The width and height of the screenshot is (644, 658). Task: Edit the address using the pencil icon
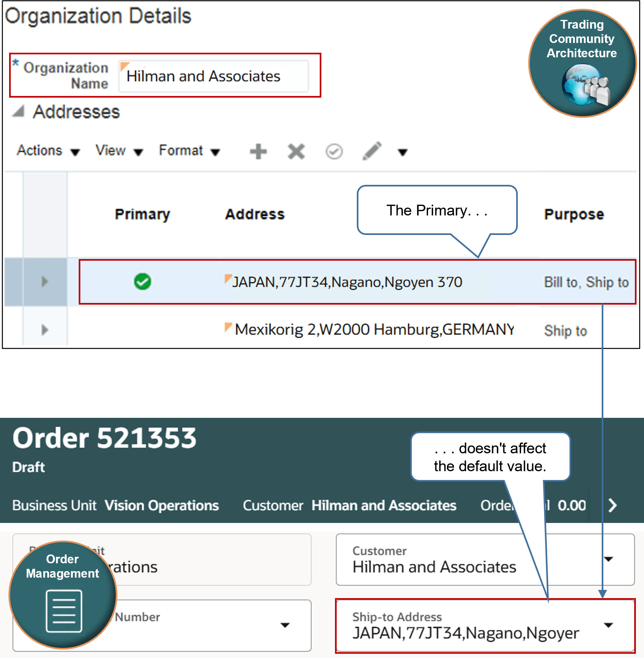pyautogui.click(x=371, y=151)
